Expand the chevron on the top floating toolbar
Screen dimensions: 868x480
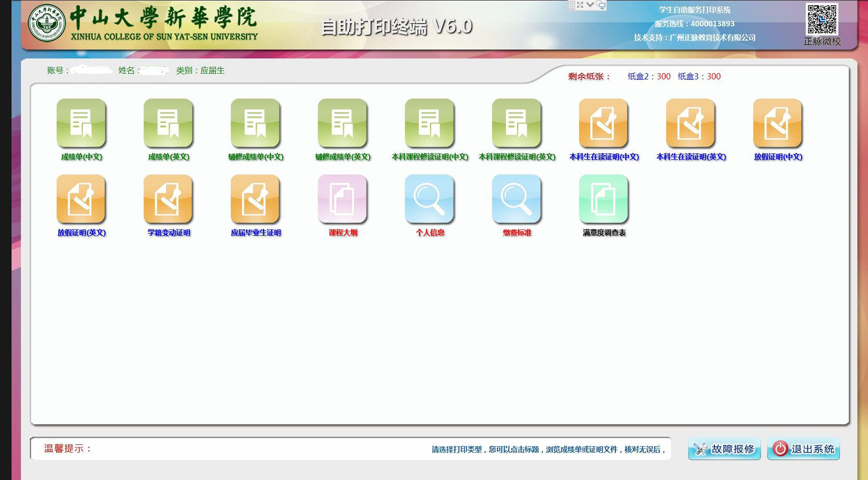[590, 5]
